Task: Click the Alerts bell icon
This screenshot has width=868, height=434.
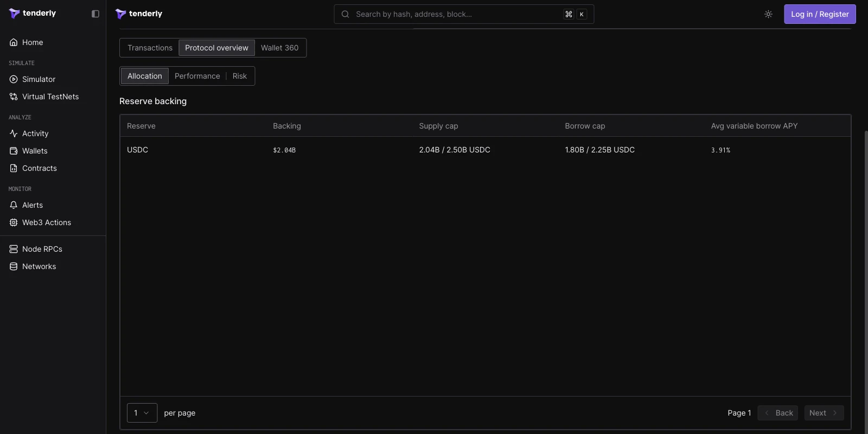Action: (x=14, y=205)
